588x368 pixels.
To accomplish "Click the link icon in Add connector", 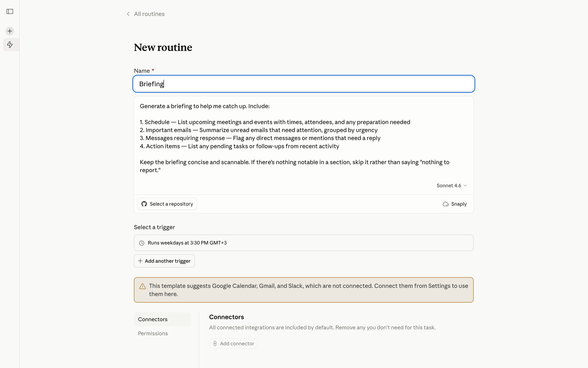I will [x=215, y=343].
